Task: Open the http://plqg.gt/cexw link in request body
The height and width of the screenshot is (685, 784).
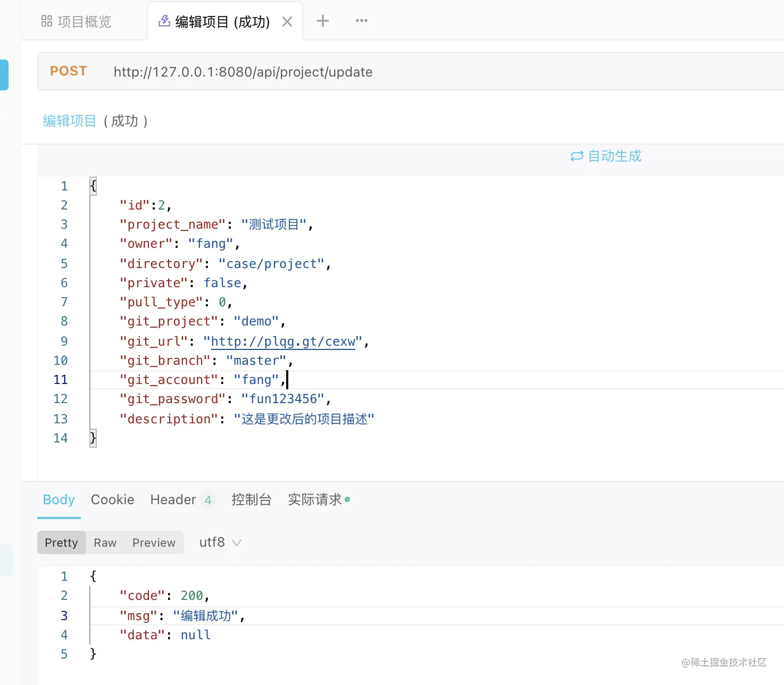Action: 283,341
